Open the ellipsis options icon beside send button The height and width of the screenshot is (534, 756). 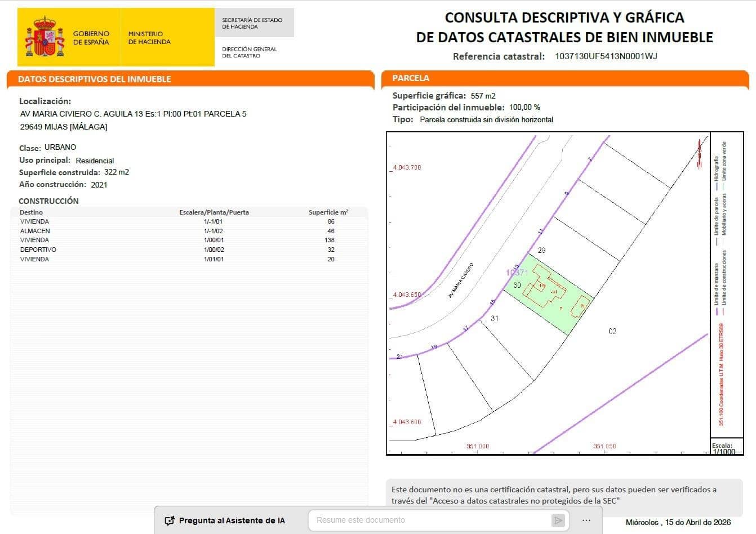586,520
